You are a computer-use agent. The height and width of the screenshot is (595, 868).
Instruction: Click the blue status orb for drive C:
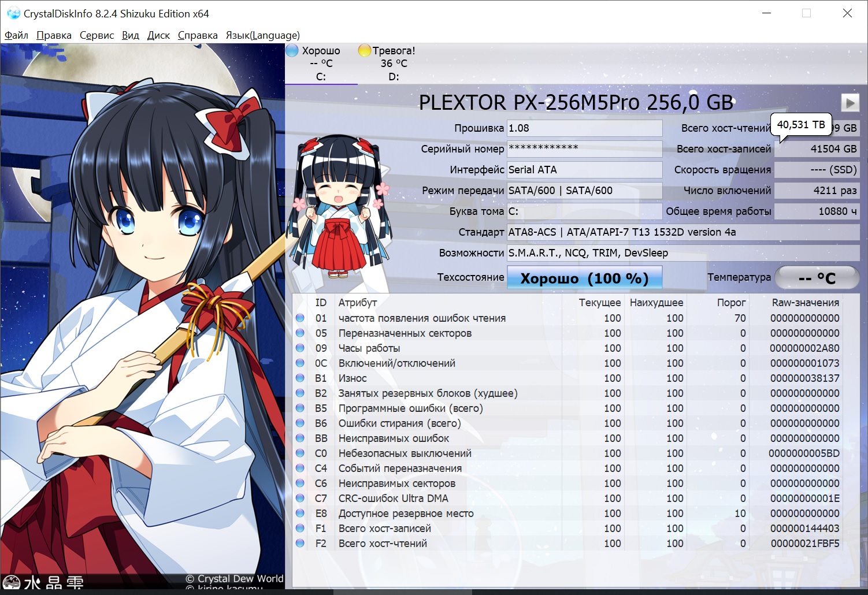(292, 51)
